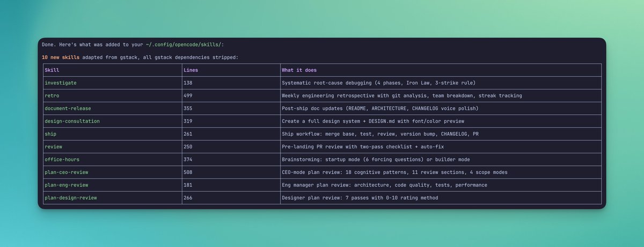The image size is (644, 247).
Task: Select the 'retro' skill cell
Action: 52,96
